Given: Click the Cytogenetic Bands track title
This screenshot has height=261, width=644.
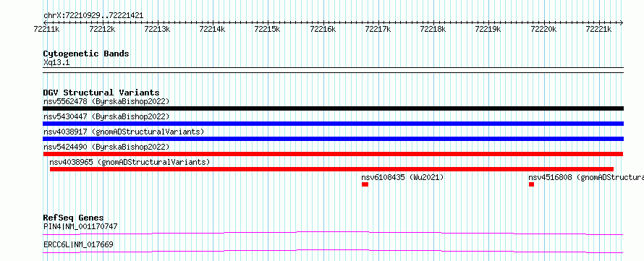Looking at the screenshot, I should click(86, 54).
